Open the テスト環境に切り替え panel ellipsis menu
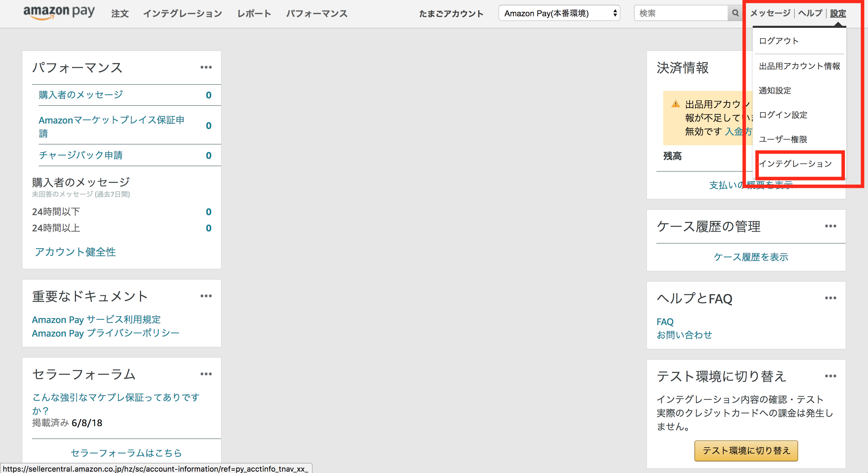 click(x=830, y=376)
